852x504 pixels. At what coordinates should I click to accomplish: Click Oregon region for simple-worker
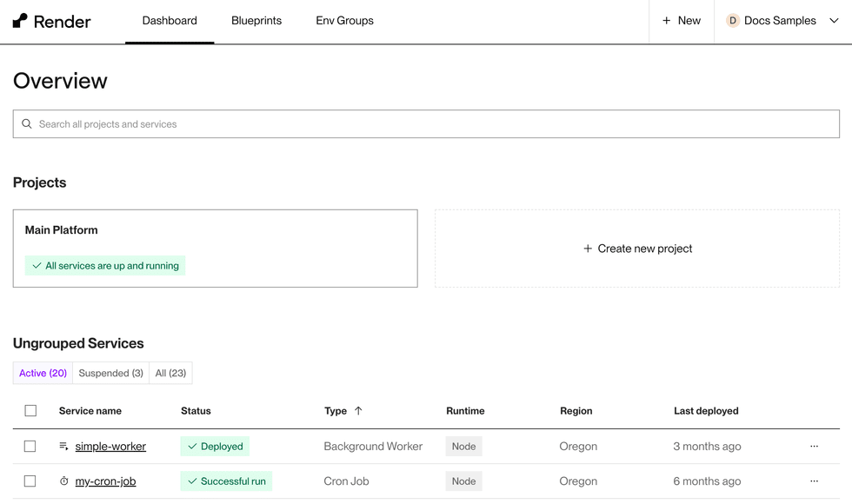point(578,447)
